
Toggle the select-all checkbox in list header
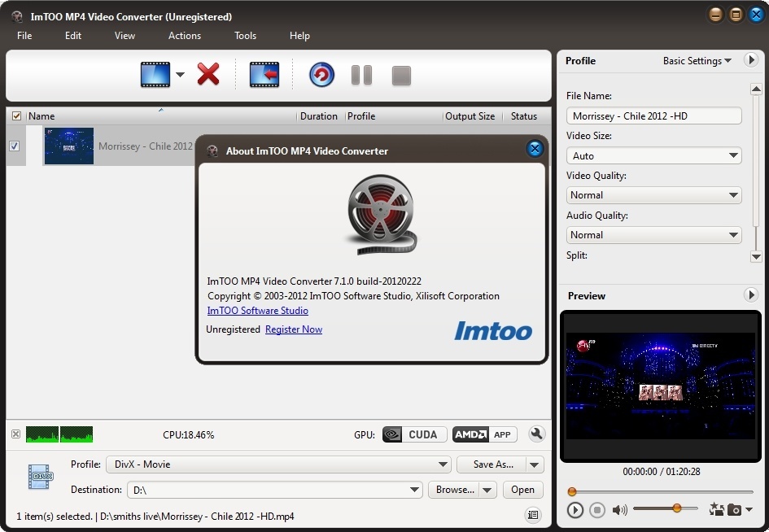[17, 116]
